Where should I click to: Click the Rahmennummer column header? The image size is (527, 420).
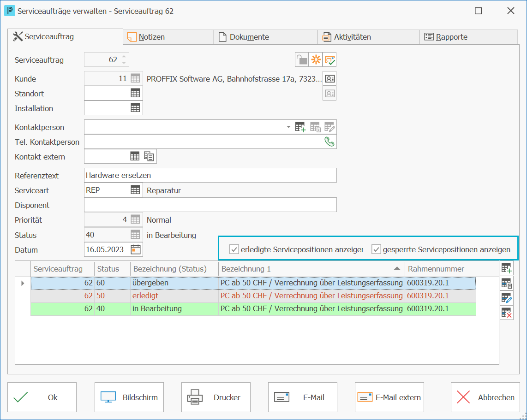[441, 269]
